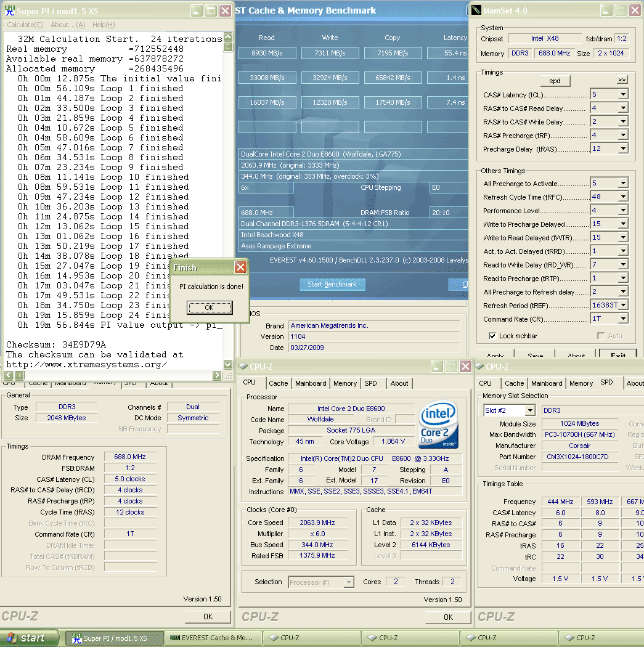
Task: Click Start Benchmark in EVEREST
Action: click(332, 284)
